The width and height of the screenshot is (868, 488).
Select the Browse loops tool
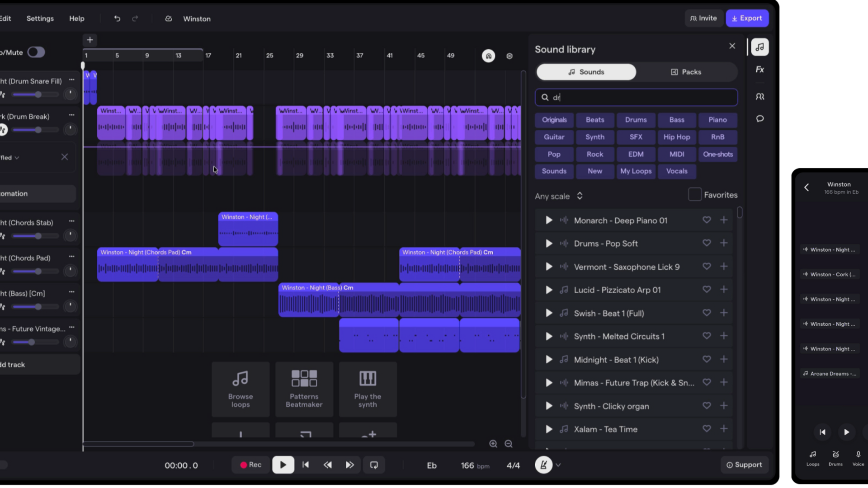coord(240,389)
